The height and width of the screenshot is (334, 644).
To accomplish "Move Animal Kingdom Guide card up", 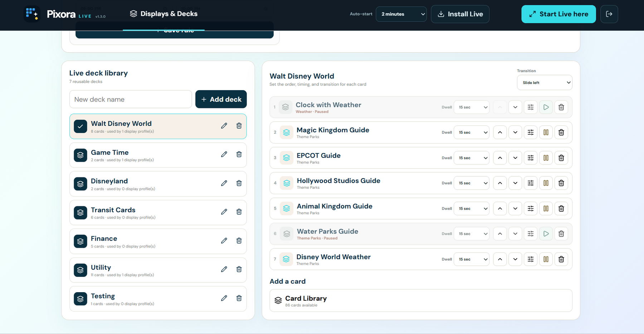I will point(500,208).
